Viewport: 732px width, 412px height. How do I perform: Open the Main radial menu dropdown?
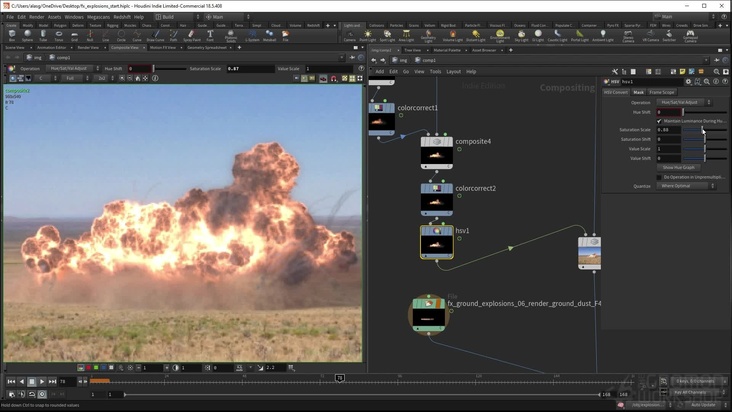(x=227, y=17)
